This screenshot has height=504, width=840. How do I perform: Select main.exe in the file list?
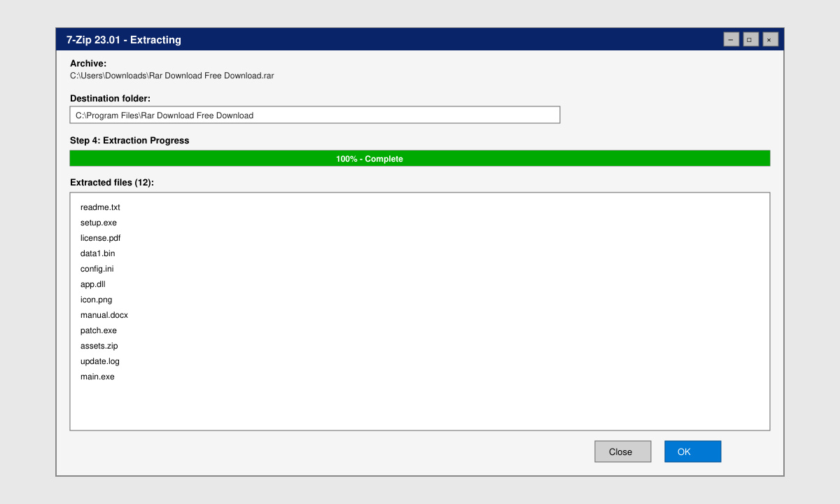pyautogui.click(x=97, y=377)
